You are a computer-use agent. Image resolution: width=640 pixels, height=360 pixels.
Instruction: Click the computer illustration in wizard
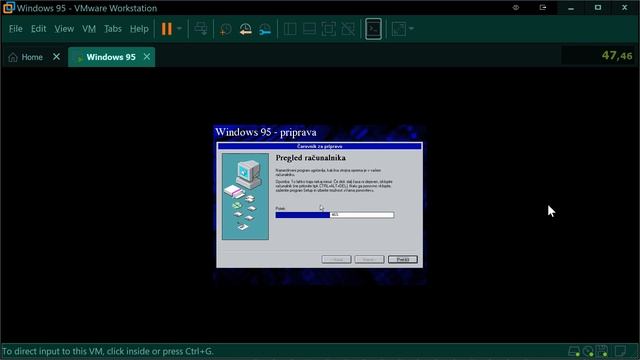[x=245, y=196]
